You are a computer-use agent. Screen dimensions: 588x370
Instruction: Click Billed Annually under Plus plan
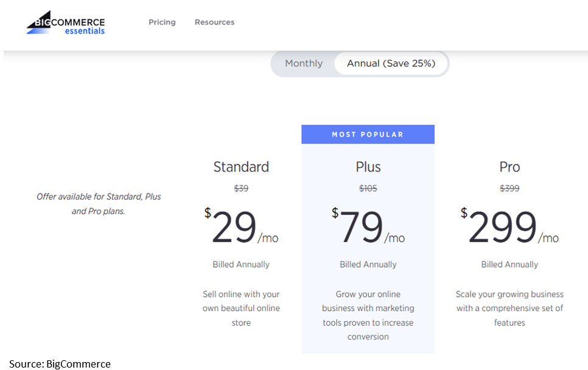pyautogui.click(x=368, y=265)
